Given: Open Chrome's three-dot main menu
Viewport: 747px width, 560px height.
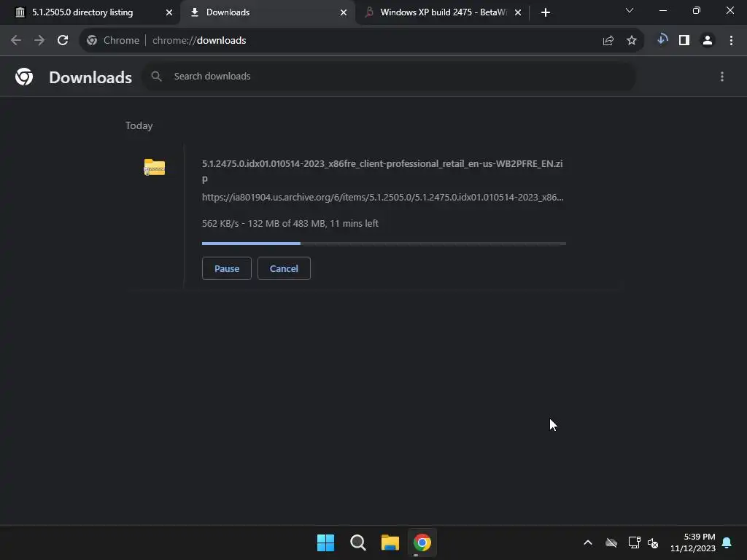Looking at the screenshot, I should [x=731, y=41].
